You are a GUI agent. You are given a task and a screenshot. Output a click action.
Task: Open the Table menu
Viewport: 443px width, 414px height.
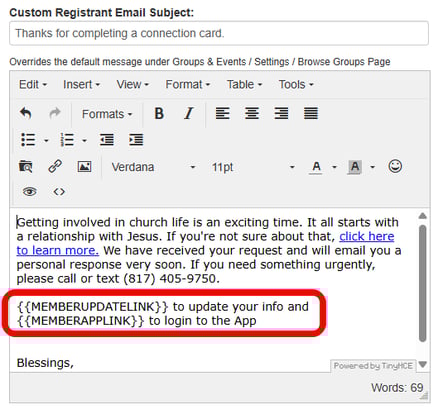pyautogui.click(x=244, y=84)
